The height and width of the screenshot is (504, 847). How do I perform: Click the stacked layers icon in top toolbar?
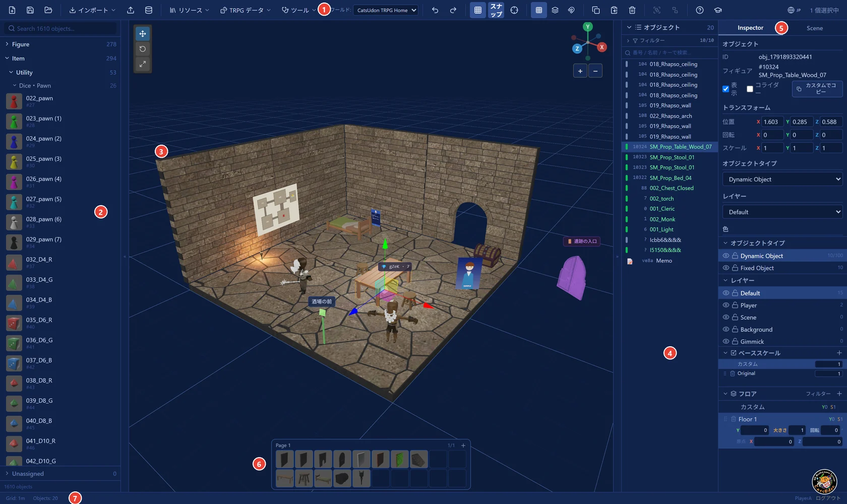pos(555,10)
